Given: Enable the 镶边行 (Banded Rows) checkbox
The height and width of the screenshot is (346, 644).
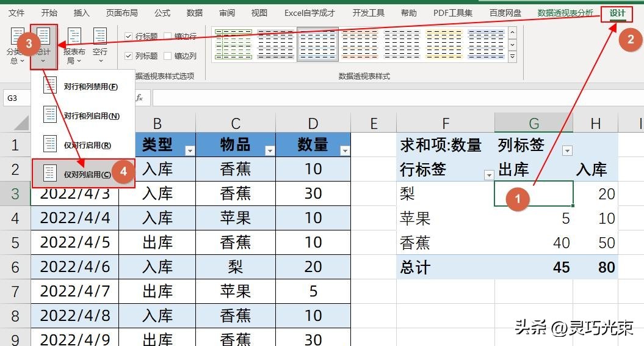Looking at the screenshot, I should [x=168, y=37].
